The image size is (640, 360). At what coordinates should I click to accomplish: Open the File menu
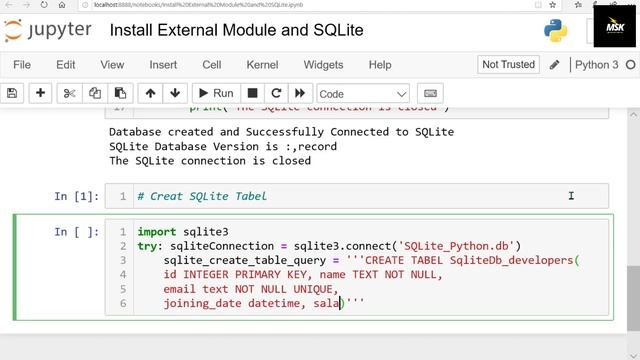(x=22, y=65)
